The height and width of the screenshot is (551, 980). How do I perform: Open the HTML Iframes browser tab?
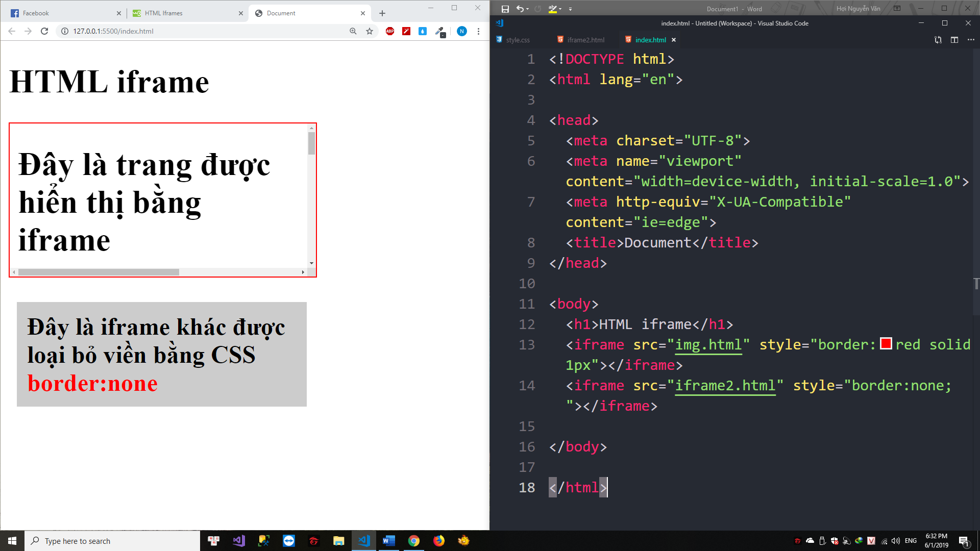click(x=163, y=13)
